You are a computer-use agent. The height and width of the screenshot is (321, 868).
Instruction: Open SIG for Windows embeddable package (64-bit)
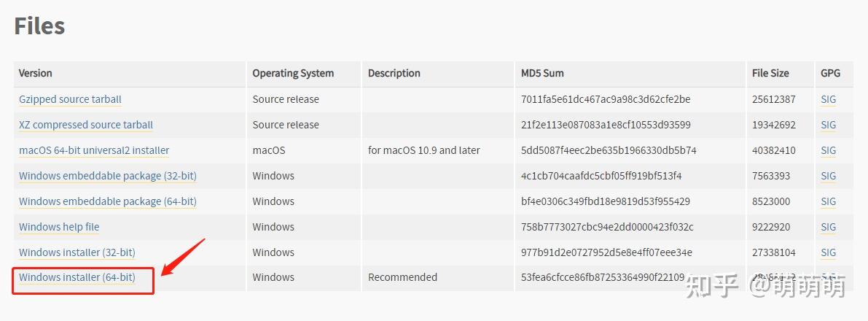pos(829,201)
